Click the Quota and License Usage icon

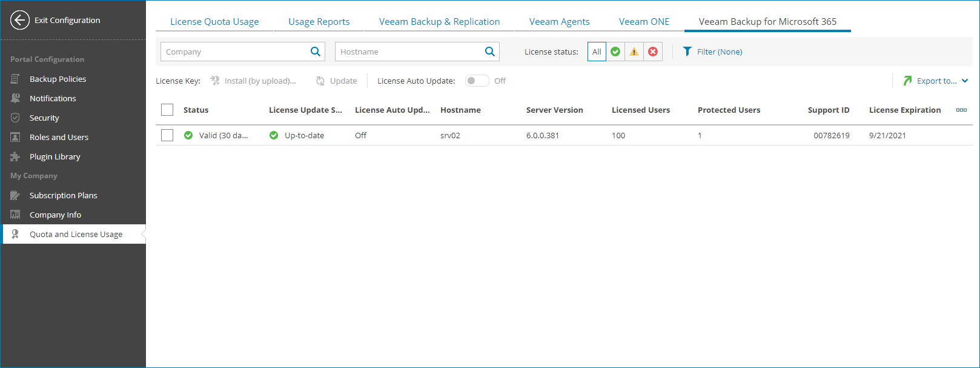[x=15, y=234]
